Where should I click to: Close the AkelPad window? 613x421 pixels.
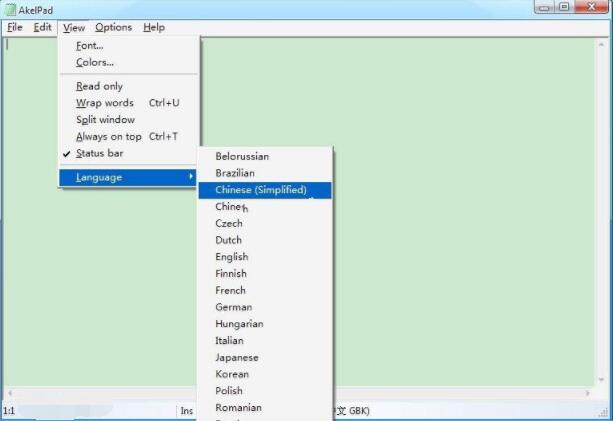click(x=591, y=7)
